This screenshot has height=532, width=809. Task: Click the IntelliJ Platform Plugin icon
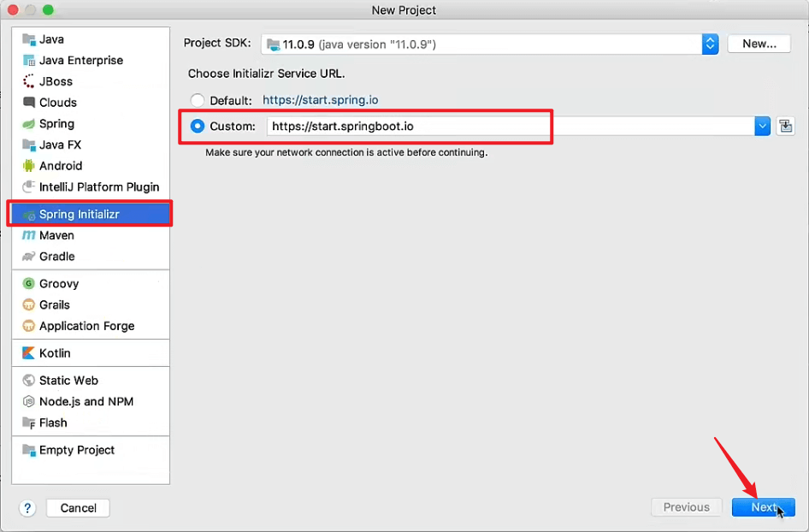tap(29, 186)
